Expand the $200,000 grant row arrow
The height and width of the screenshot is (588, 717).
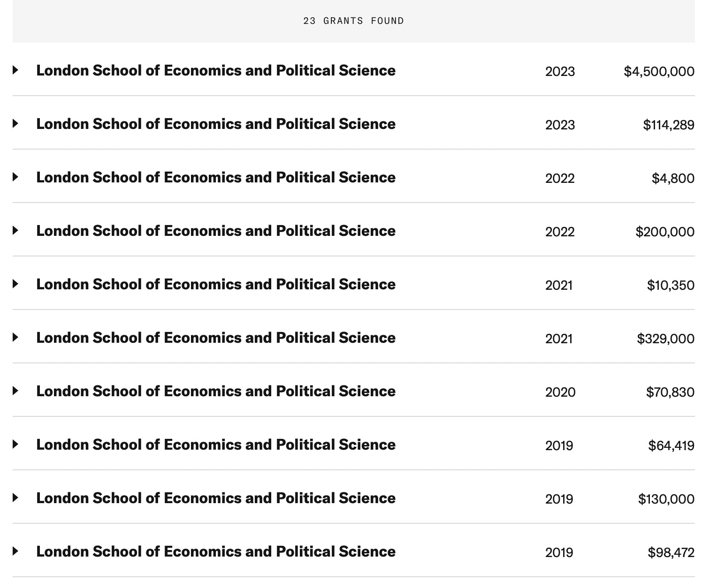(15, 231)
